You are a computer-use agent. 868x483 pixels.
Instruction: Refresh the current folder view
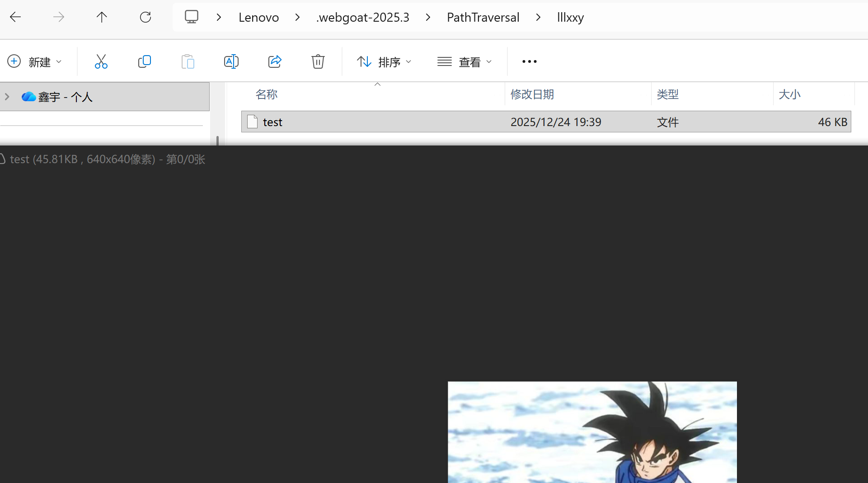(145, 17)
